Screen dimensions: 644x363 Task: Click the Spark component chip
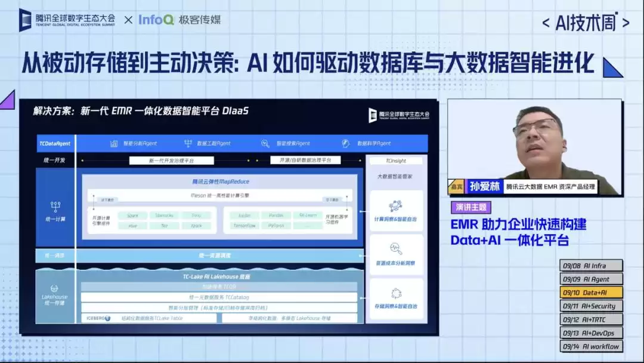click(132, 216)
